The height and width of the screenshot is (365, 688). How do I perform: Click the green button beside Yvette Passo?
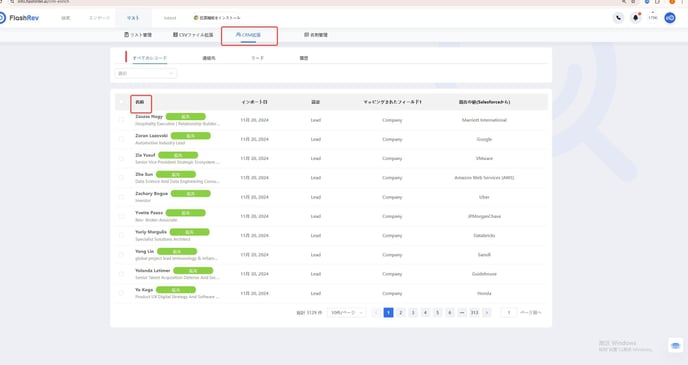(x=186, y=213)
